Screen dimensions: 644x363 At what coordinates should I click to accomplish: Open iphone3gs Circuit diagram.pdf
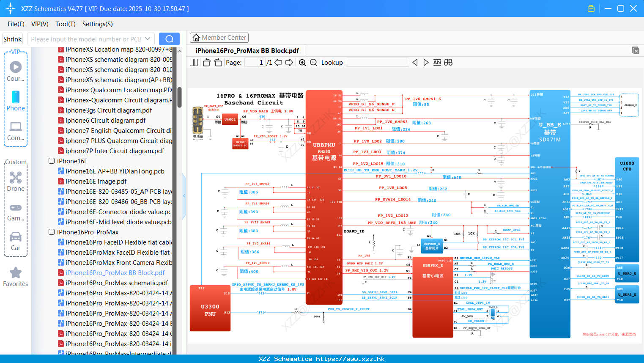point(105,110)
